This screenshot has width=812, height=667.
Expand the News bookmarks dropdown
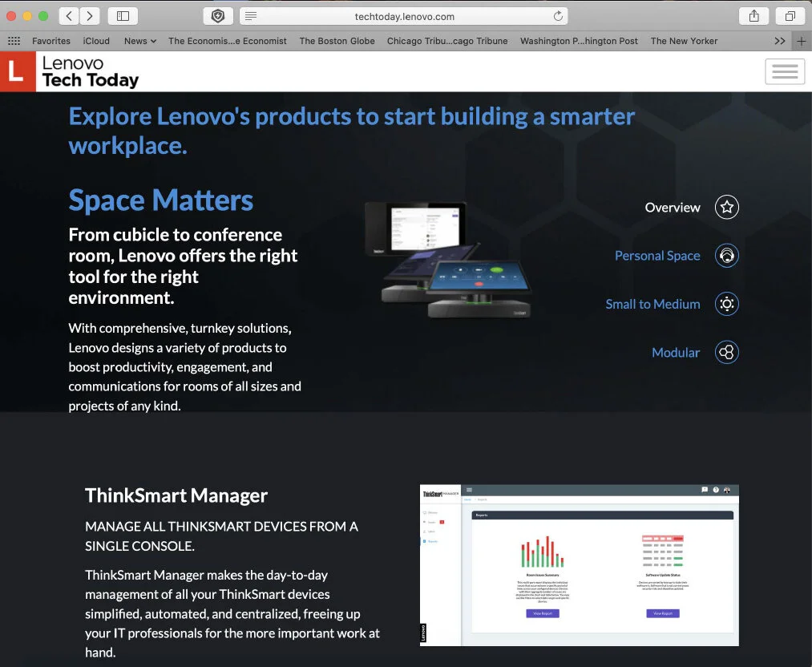(139, 41)
